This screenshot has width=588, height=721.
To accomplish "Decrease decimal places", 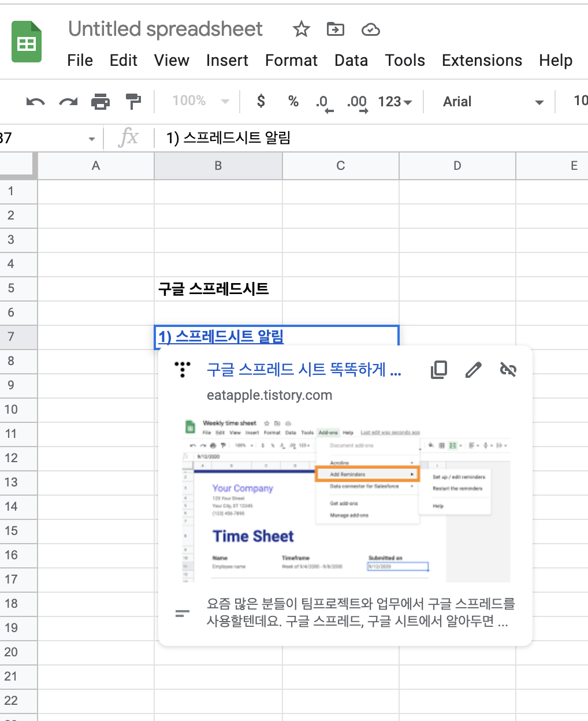I will (325, 103).
